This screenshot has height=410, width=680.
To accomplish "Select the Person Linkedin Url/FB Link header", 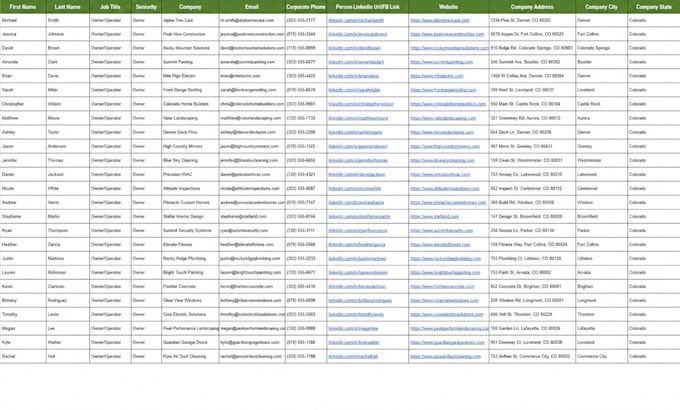I will pyautogui.click(x=367, y=7).
